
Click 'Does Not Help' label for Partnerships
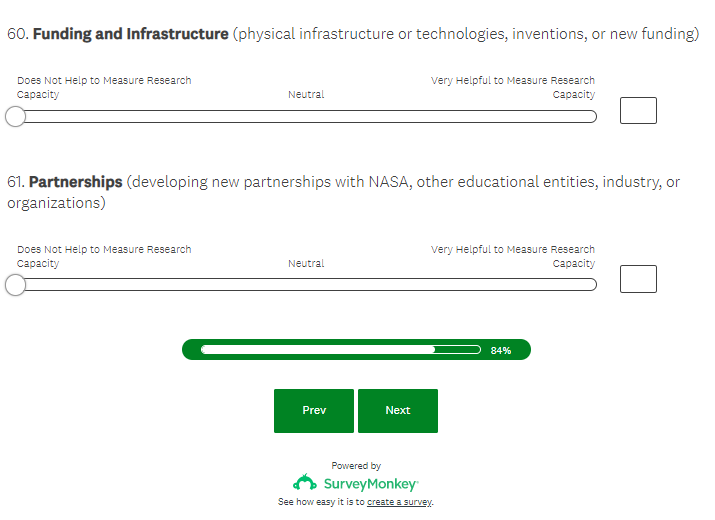(103, 256)
